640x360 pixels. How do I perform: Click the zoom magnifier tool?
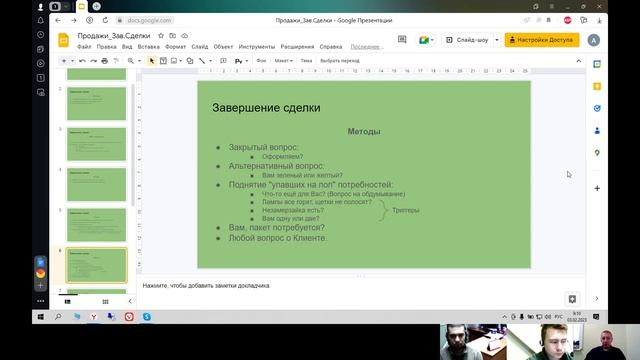(131, 61)
